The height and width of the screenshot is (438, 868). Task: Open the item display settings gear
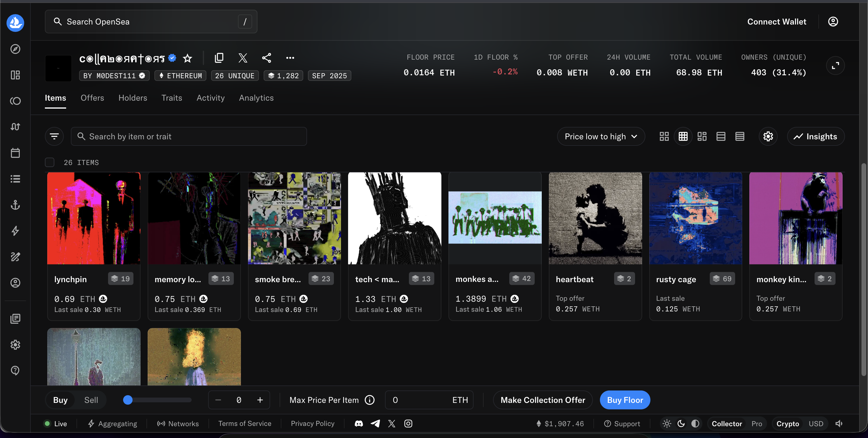(768, 136)
